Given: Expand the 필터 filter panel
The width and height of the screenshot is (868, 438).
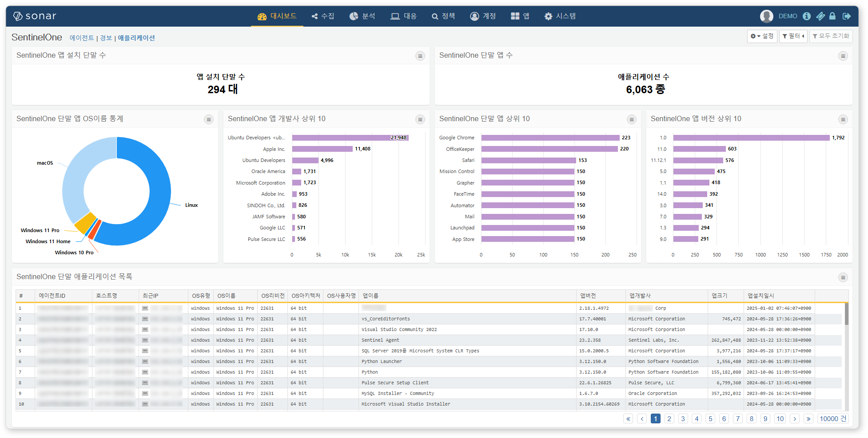Looking at the screenshot, I should tap(793, 36).
